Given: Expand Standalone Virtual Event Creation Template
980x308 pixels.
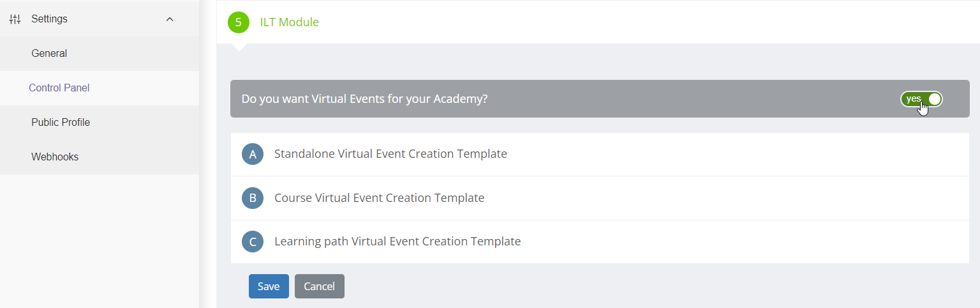Looking at the screenshot, I should [x=600, y=154].
